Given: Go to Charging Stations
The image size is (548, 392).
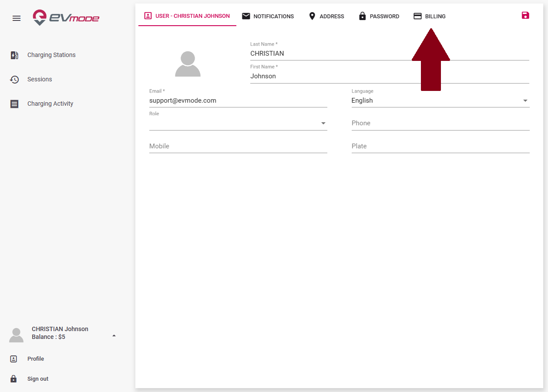Looking at the screenshot, I should click(x=51, y=55).
